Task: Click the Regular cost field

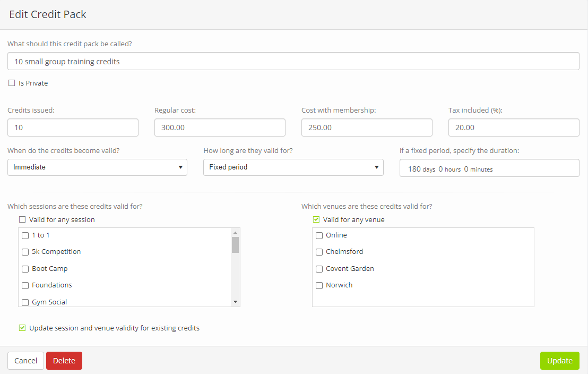Action: coord(220,127)
